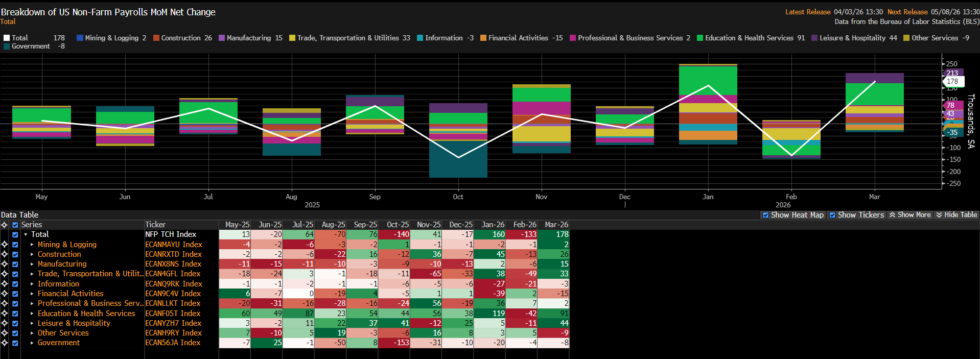Select the Mar-26 column header
The image size is (980, 359).
[x=556, y=225]
